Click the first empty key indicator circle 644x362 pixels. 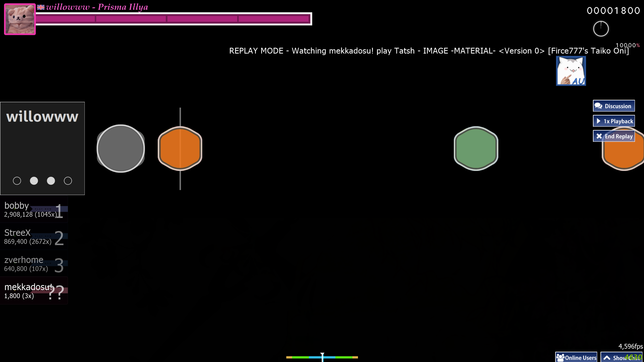pyautogui.click(x=17, y=181)
